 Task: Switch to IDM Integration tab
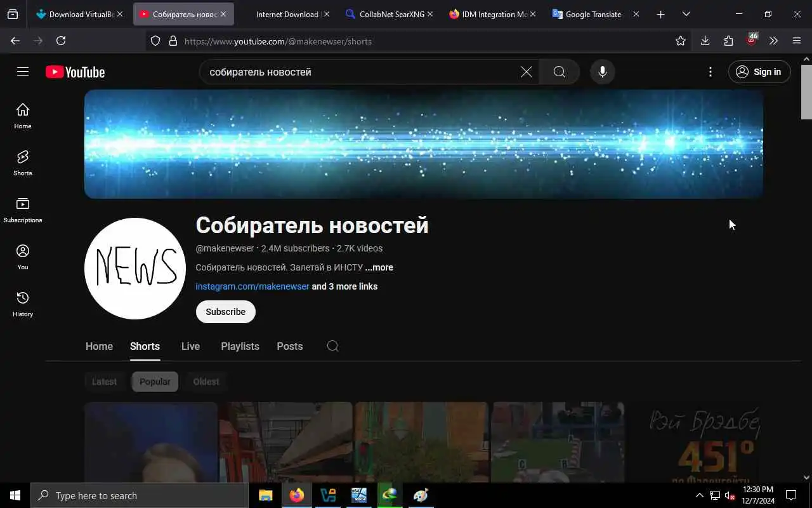pyautogui.click(x=492, y=14)
